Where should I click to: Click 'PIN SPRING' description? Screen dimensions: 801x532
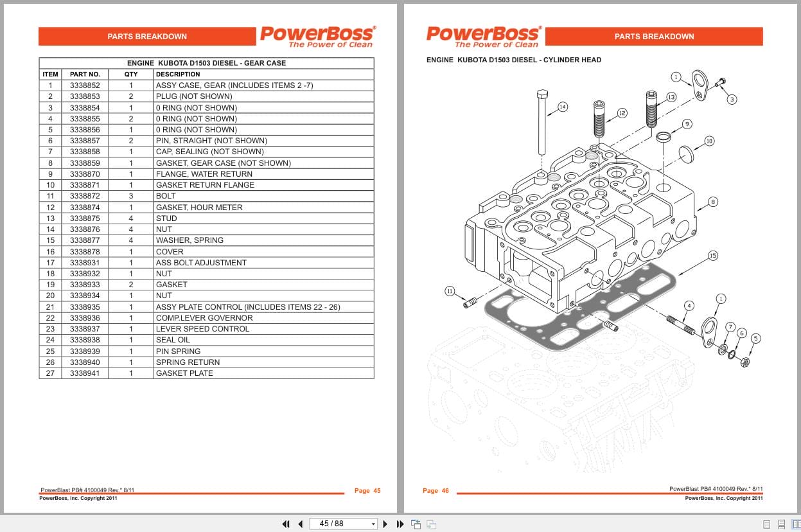pos(178,351)
